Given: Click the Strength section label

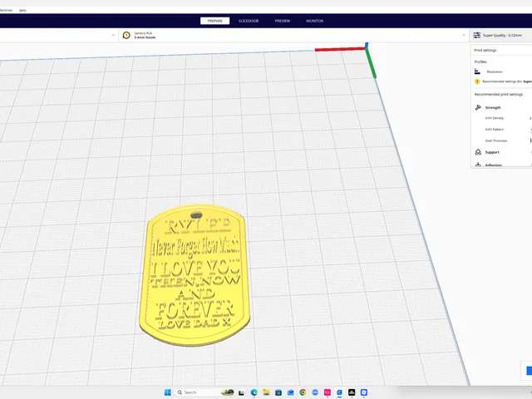Looking at the screenshot, I should tap(493, 107).
